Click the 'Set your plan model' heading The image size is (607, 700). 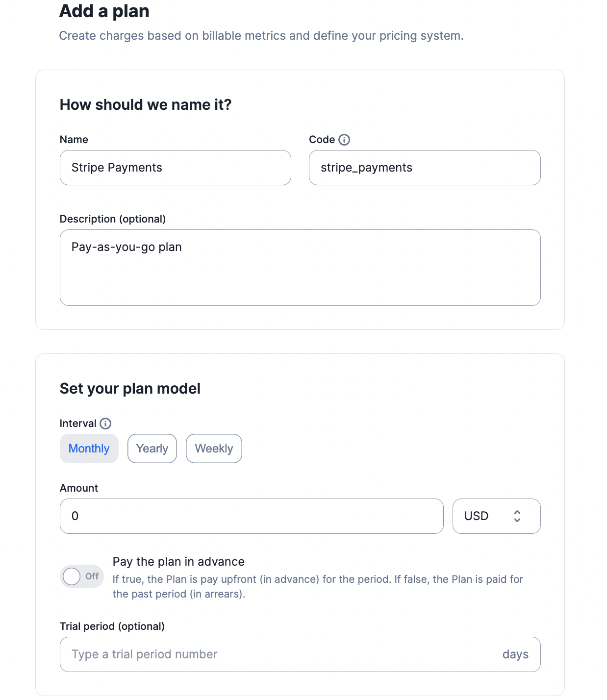pyautogui.click(x=130, y=389)
